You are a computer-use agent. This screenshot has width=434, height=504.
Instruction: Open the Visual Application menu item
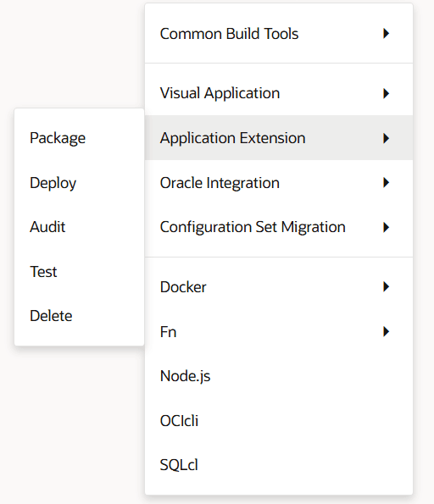[279, 93]
